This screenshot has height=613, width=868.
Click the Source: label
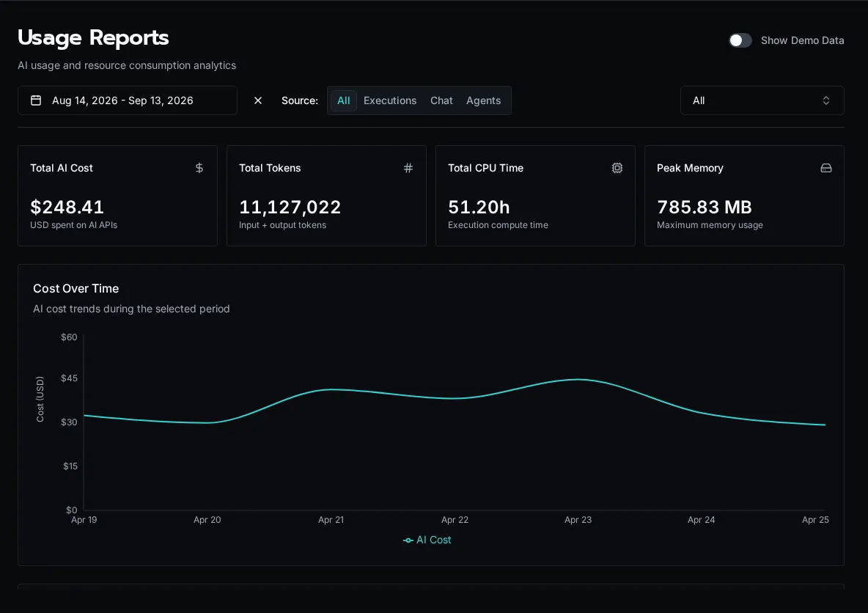coord(300,100)
